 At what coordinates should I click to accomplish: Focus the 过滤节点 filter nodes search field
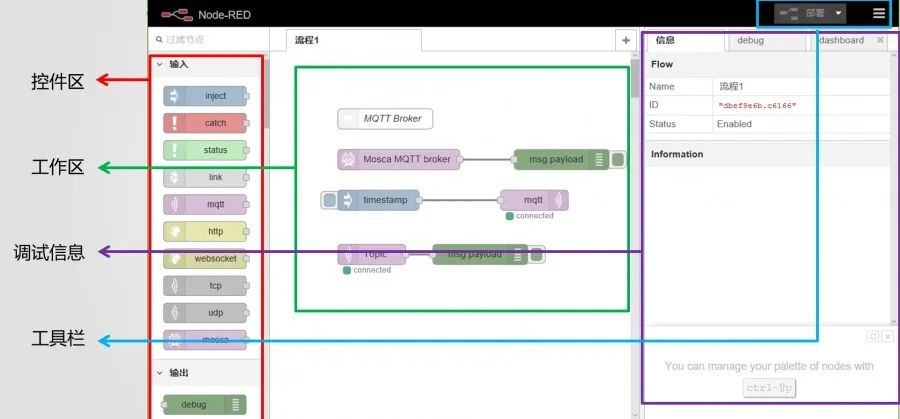tap(209, 40)
